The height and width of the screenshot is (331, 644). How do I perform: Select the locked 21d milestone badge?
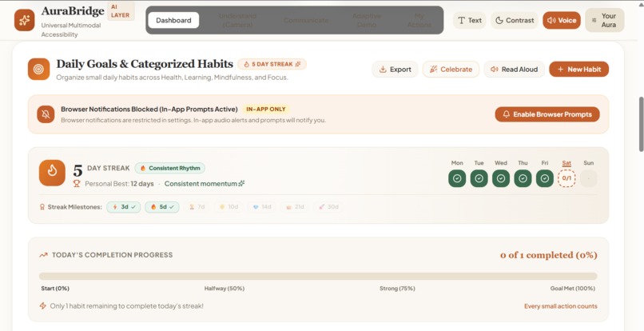coord(295,207)
